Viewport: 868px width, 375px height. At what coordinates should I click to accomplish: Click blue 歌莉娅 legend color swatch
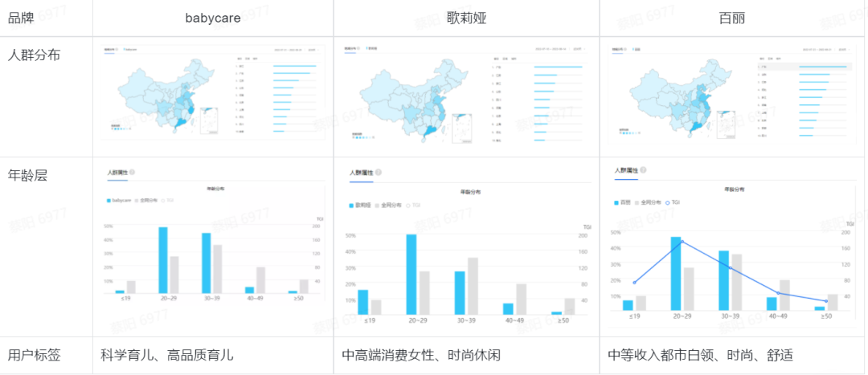[x=352, y=206]
